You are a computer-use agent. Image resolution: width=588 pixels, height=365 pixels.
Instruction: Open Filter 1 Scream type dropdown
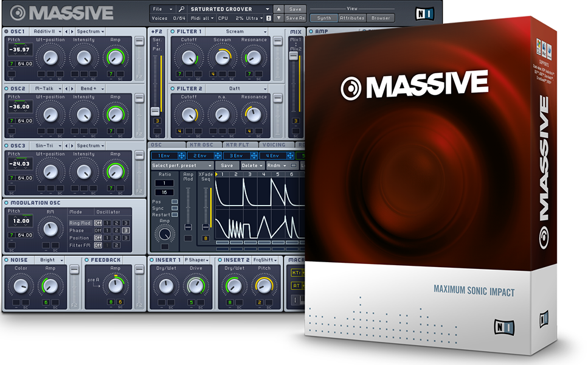[237, 32]
